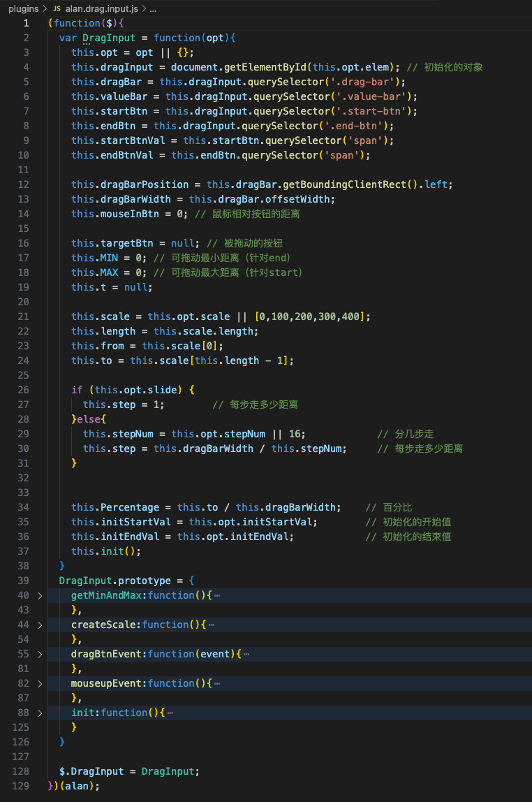Screen dimensions: 532x802
Task: Click line number 39 in the gutter
Action: pyautogui.click(x=24, y=581)
